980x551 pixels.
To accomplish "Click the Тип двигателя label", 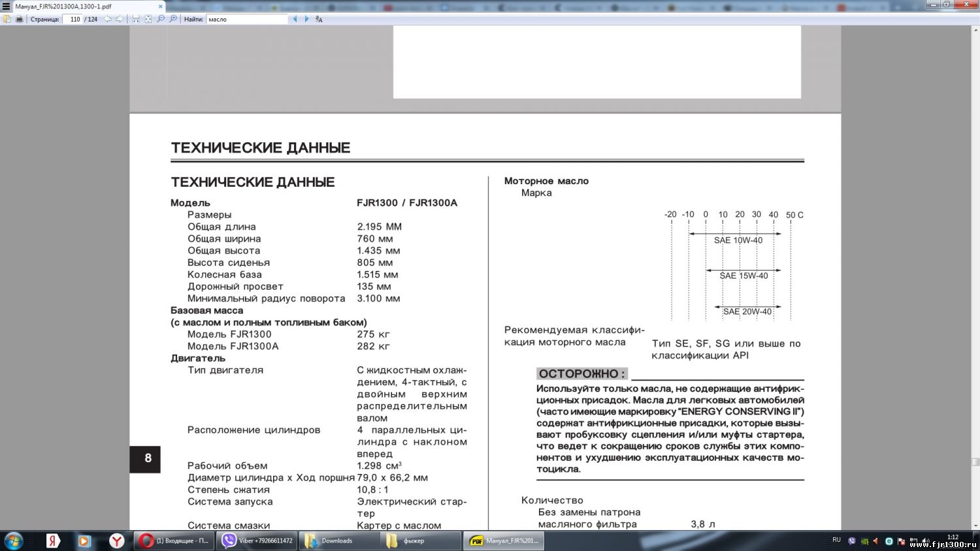I will tap(225, 370).
